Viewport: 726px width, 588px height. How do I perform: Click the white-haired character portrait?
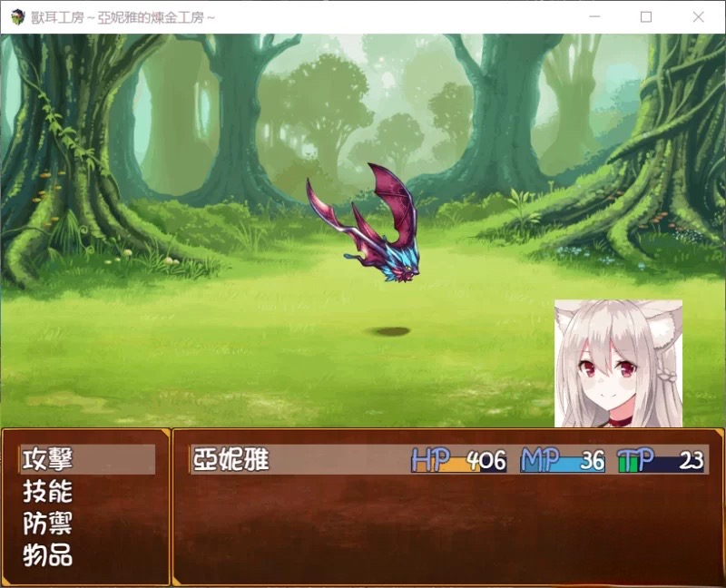tap(618, 363)
